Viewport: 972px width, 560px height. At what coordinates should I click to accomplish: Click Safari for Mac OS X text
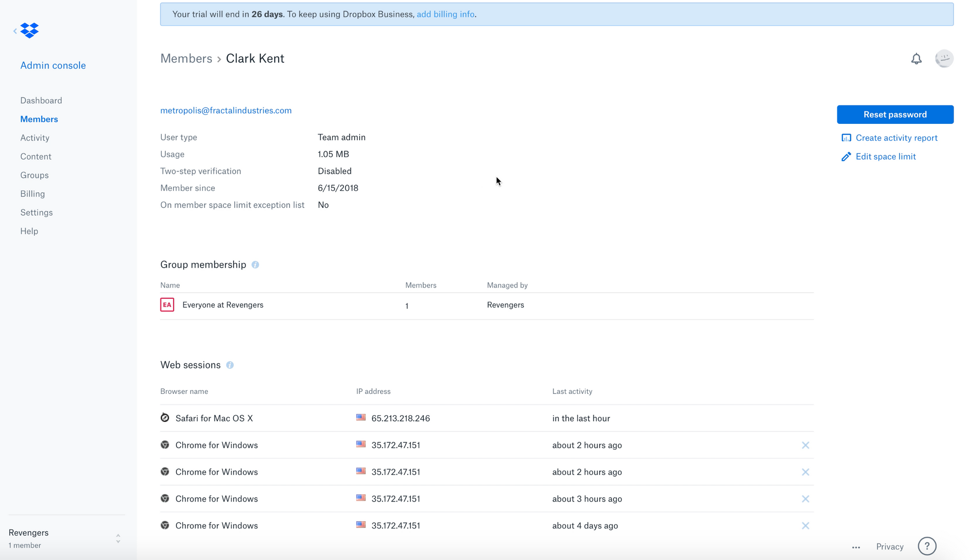(x=214, y=418)
